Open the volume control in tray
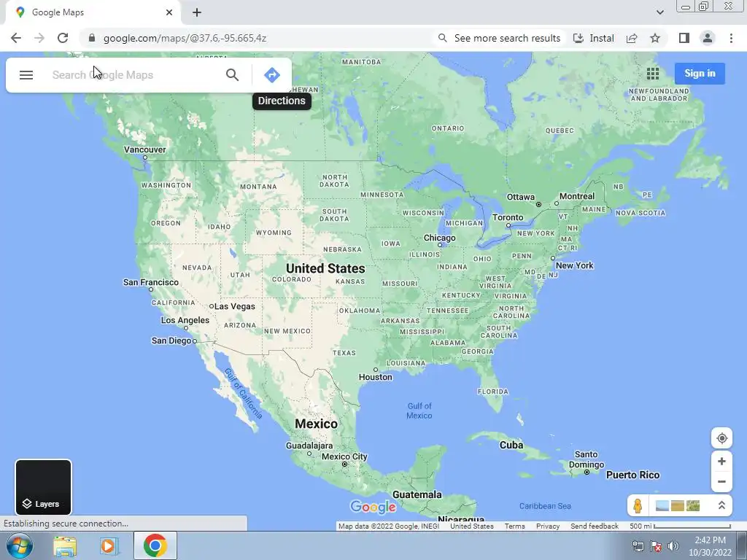The image size is (747, 560). pyautogui.click(x=673, y=546)
